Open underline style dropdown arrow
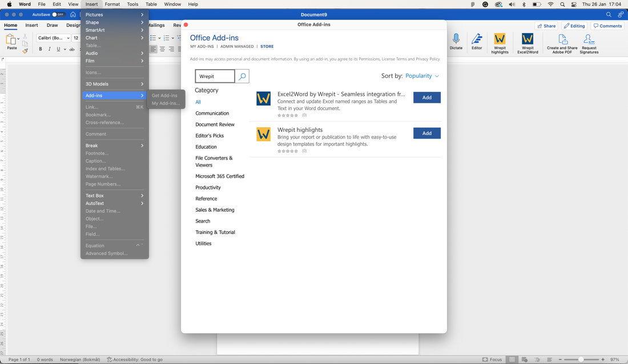The width and height of the screenshot is (628, 364). pos(65,49)
